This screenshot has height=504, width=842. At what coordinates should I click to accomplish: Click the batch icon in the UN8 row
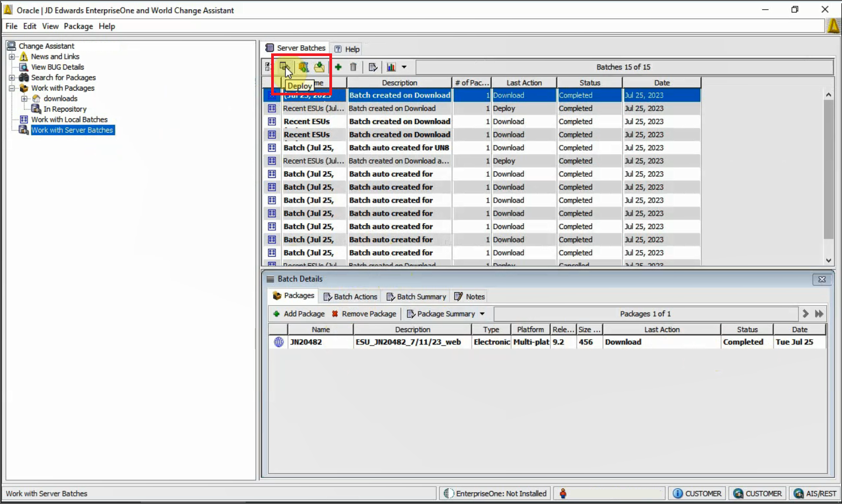272,148
